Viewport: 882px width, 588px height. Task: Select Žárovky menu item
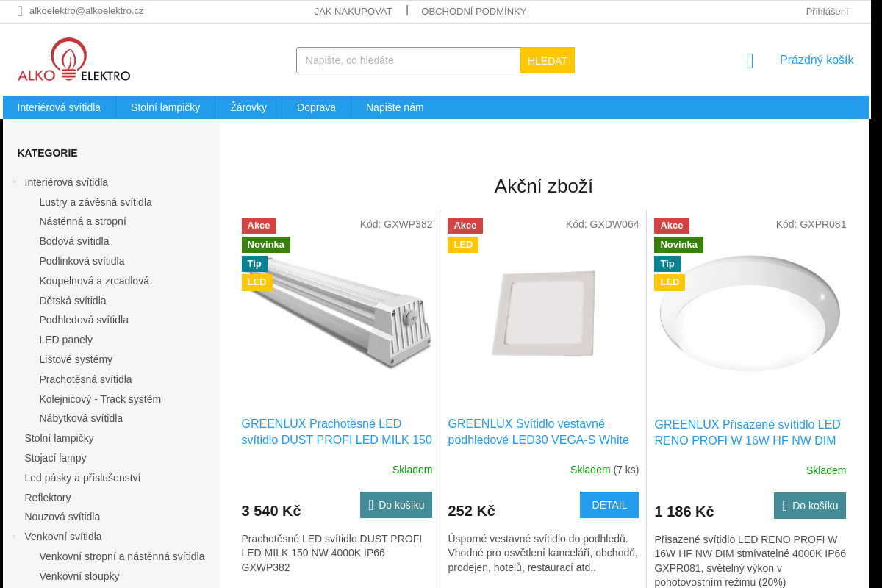point(248,107)
